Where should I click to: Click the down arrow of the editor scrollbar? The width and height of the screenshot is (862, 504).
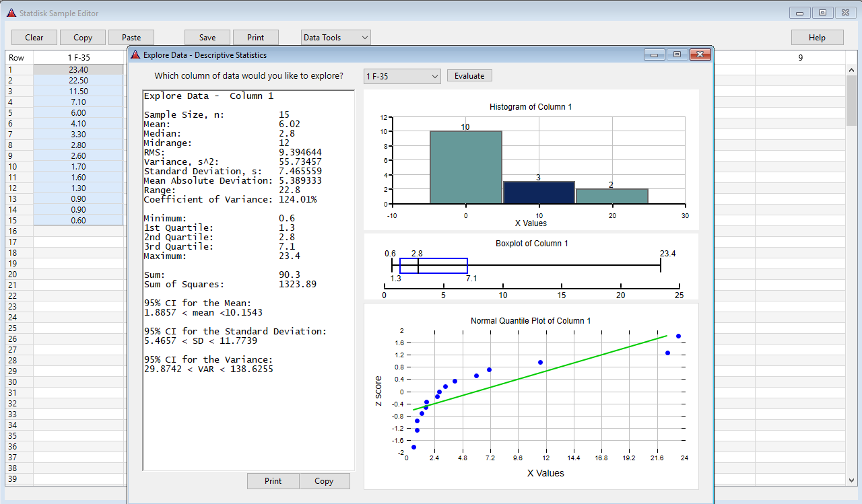point(851,479)
